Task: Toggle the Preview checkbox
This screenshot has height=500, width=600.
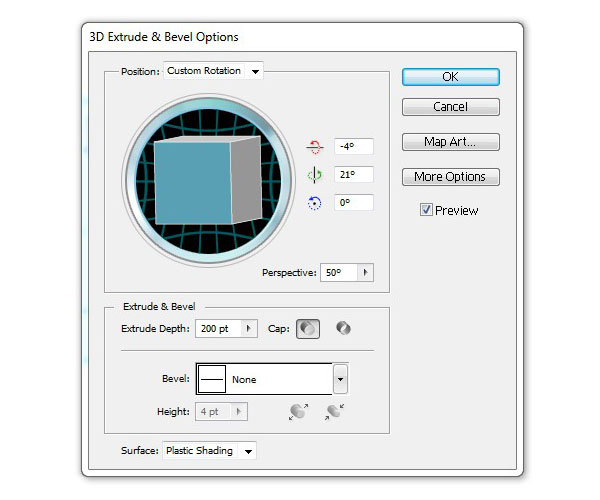Action: tap(426, 210)
